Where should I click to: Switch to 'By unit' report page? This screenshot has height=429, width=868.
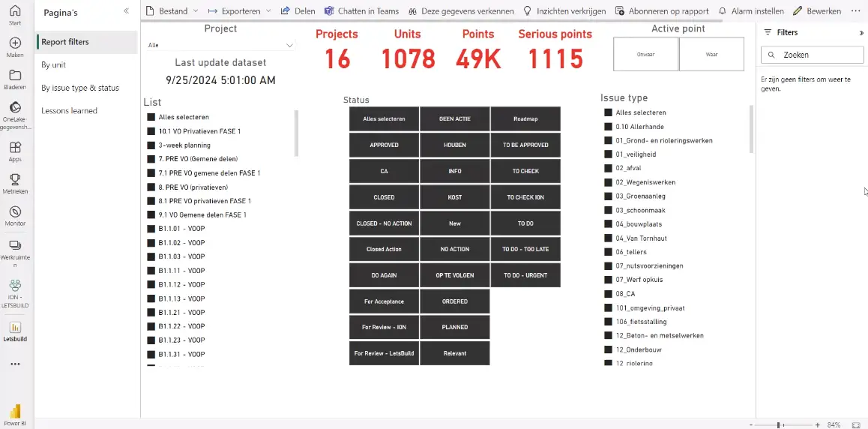(54, 65)
